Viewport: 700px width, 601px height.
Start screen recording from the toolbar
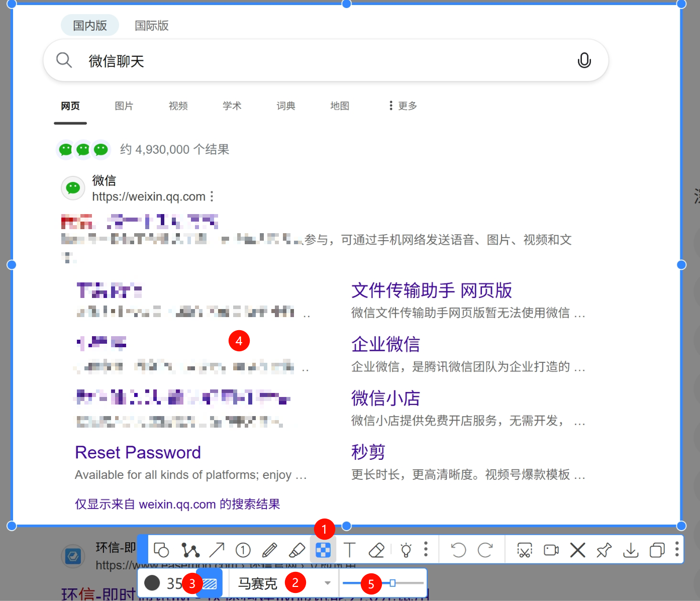click(x=550, y=549)
